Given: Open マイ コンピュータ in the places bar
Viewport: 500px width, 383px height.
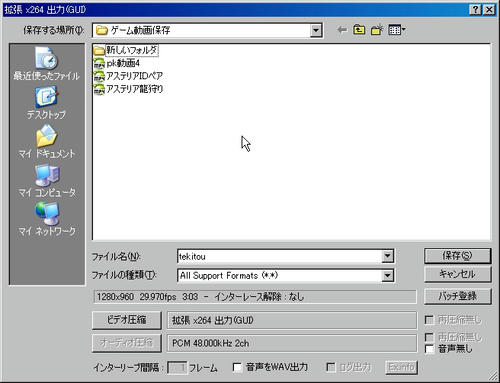Looking at the screenshot, I should pos(47,180).
